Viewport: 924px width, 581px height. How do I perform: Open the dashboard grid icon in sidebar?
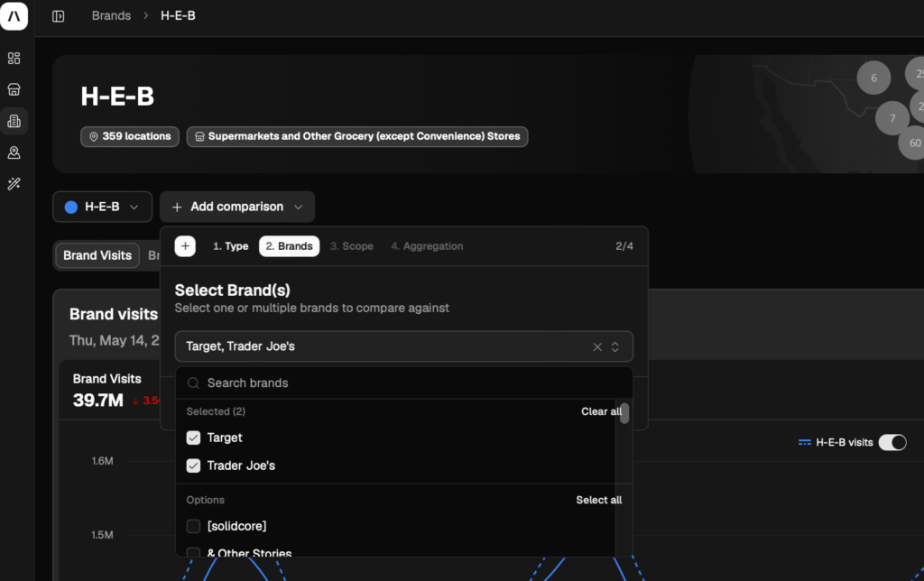tap(14, 58)
